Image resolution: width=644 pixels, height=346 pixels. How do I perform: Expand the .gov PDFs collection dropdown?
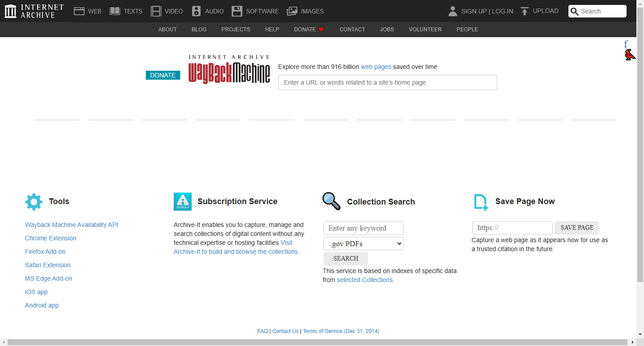pyautogui.click(x=363, y=243)
